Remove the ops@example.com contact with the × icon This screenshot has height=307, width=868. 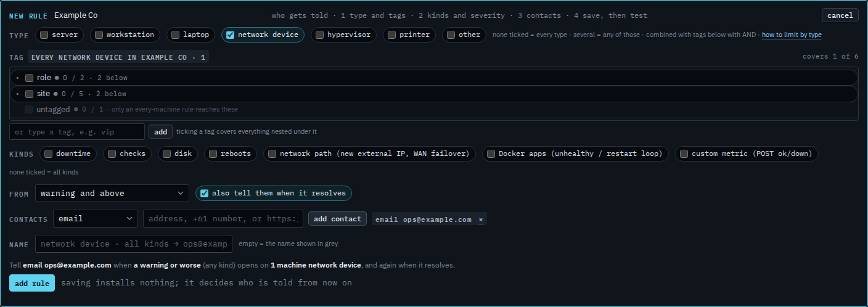click(x=481, y=219)
